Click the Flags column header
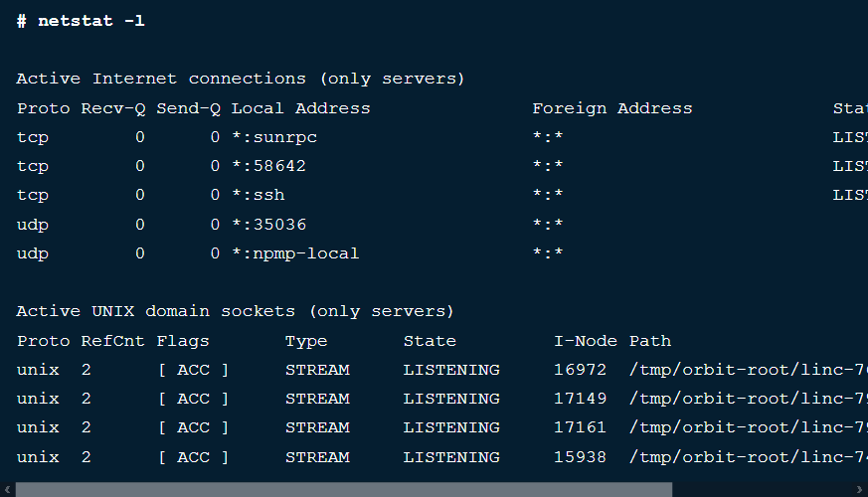This screenshot has height=497, width=868. click(183, 342)
